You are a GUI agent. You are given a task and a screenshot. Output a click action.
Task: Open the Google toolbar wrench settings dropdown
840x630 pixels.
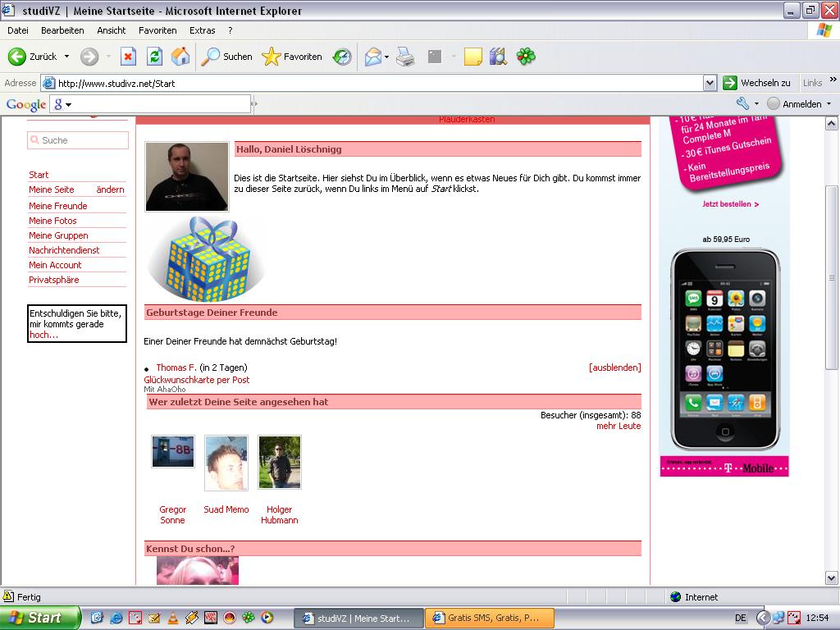[x=756, y=103]
